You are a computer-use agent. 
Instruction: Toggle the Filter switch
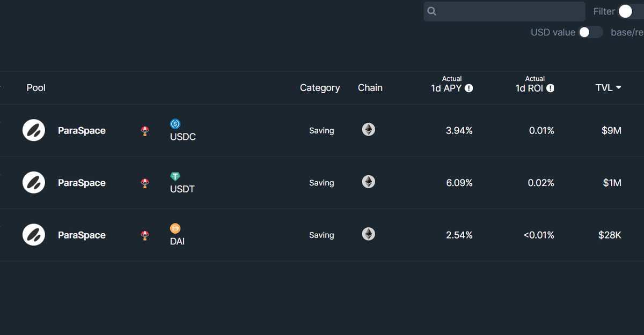pos(631,11)
